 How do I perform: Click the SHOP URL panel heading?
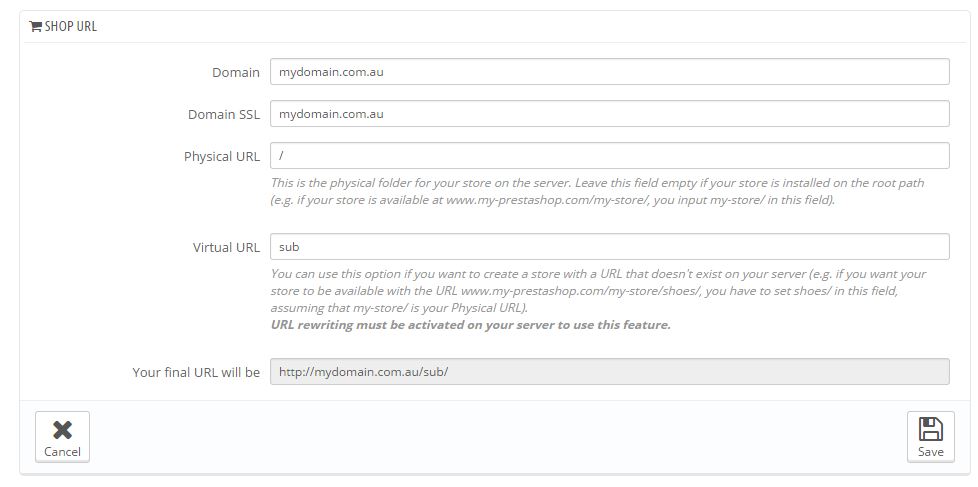(x=70, y=27)
